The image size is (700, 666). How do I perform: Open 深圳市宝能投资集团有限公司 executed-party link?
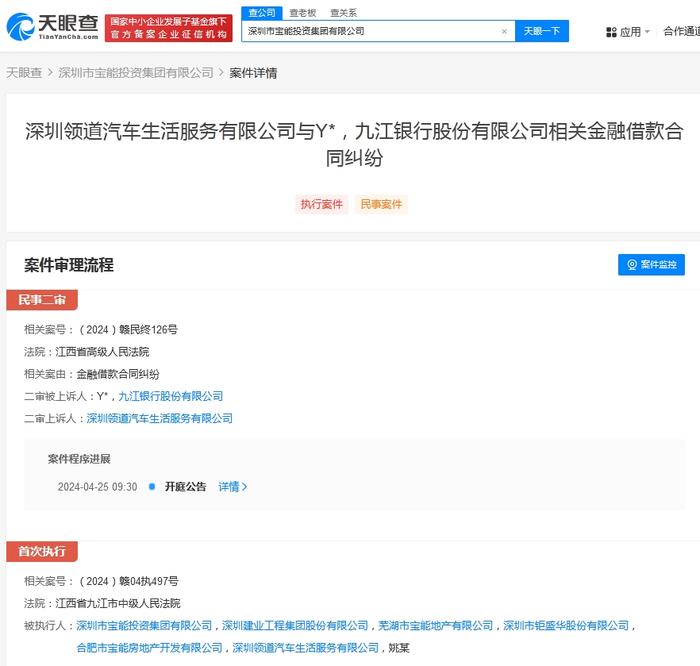144,626
